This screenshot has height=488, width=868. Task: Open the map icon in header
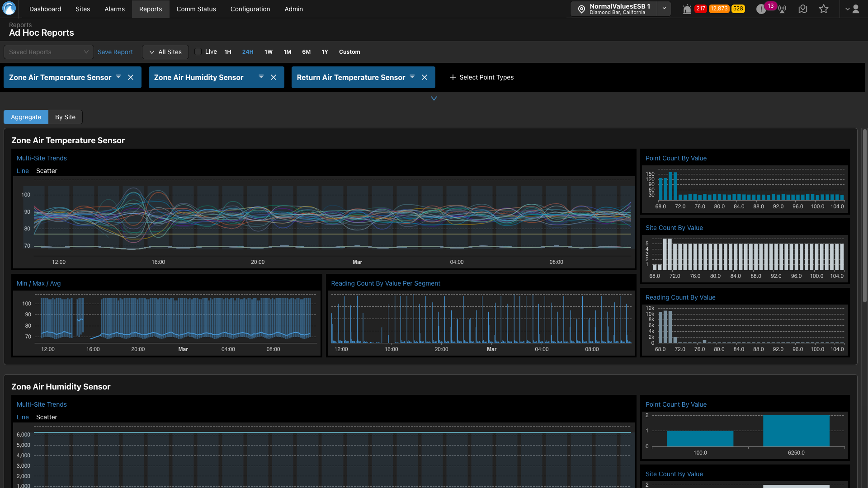[803, 9]
